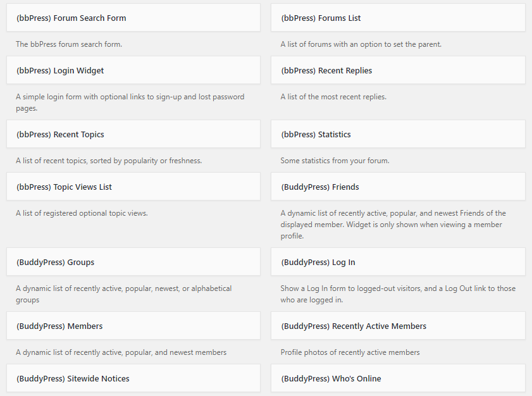Open the (bbPress) Statistics widget

[x=398, y=134]
